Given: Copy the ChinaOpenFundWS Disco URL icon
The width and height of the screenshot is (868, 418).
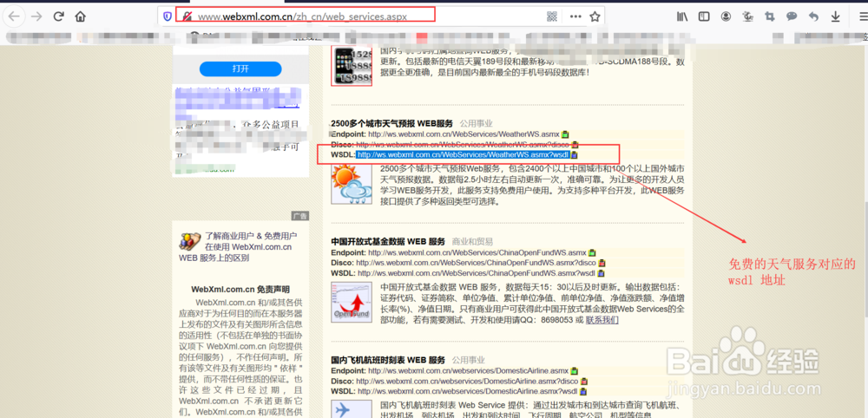Looking at the screenshot, I should [602, 263].
